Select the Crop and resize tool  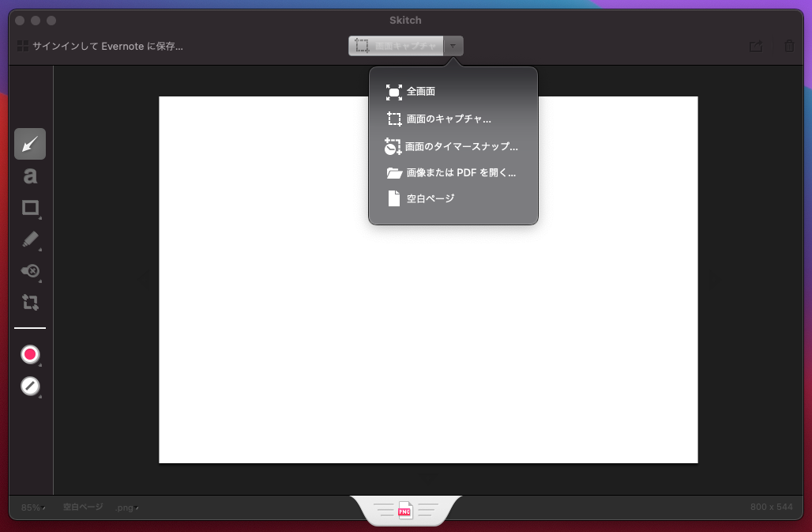point(29,303)
